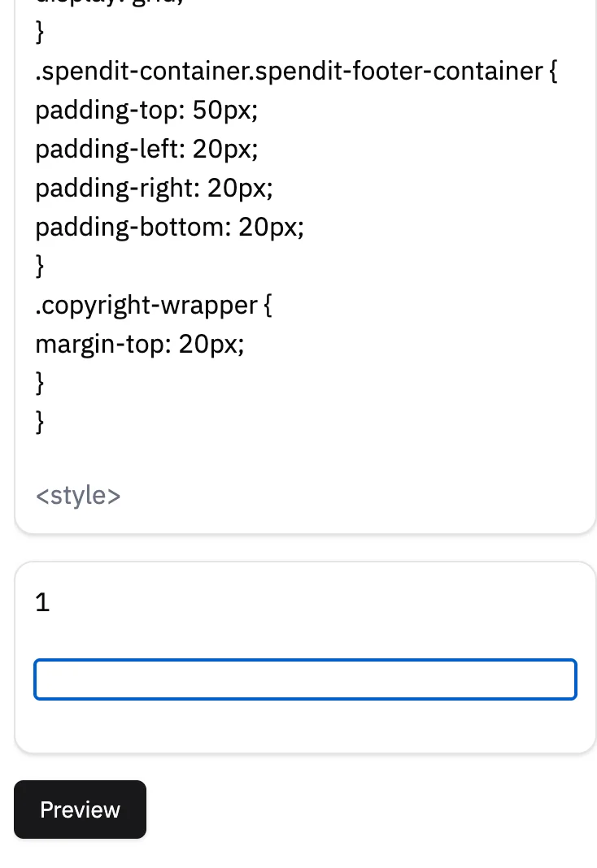Focus the empty text input field

click(x=305, y=679)
